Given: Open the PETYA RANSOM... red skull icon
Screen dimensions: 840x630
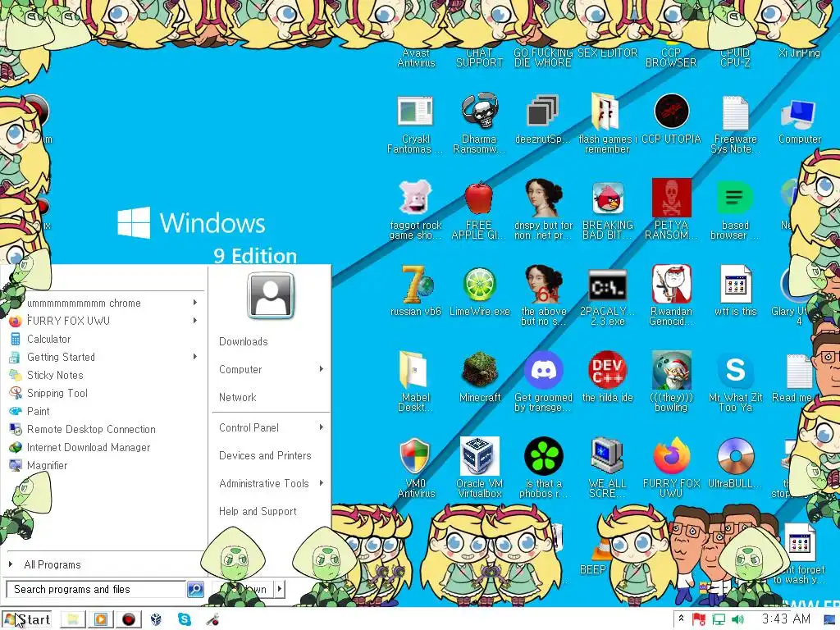Looking at the screenshot, I should coord(671,198).
